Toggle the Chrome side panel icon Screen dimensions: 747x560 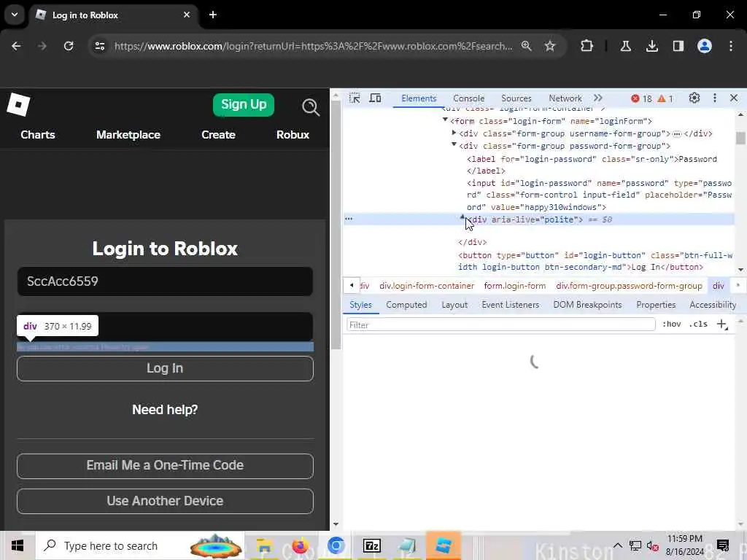pos(678,46)
